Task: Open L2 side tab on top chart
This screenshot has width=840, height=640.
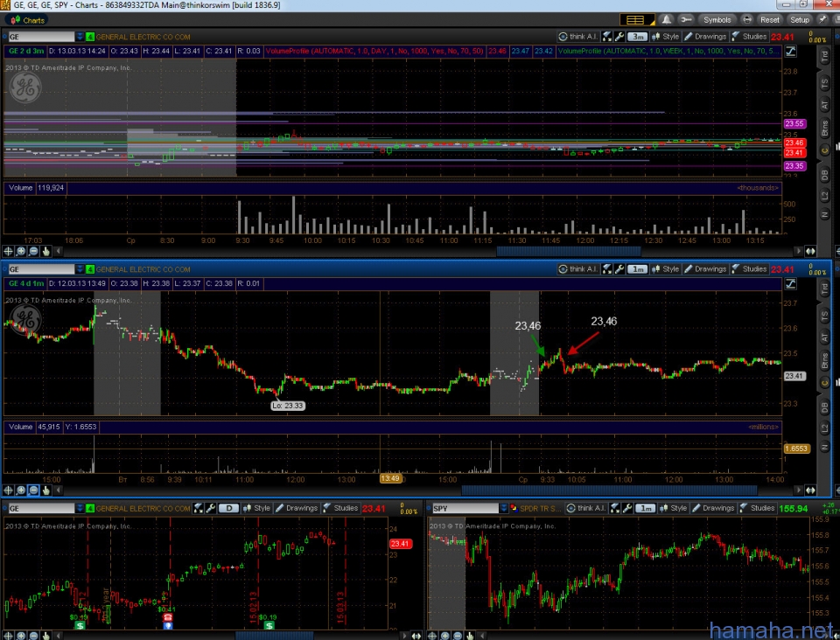Action: point(825,196)
